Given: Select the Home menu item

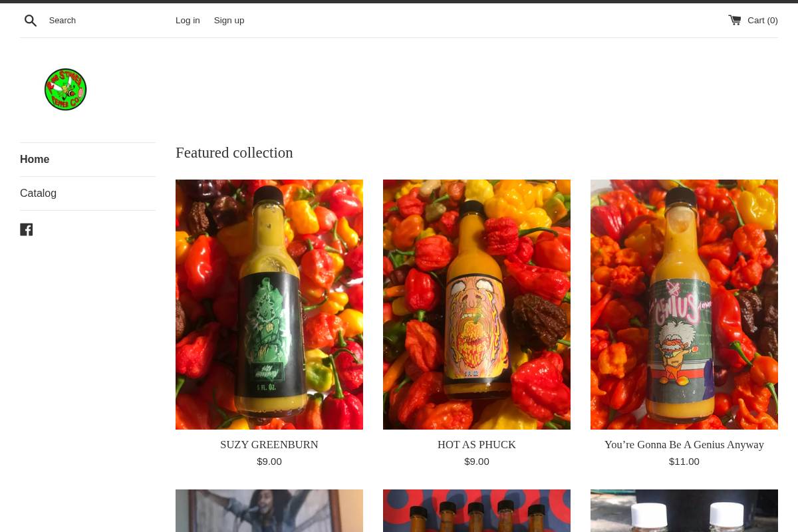Looking at the screenshot, I should pos(35,159).
